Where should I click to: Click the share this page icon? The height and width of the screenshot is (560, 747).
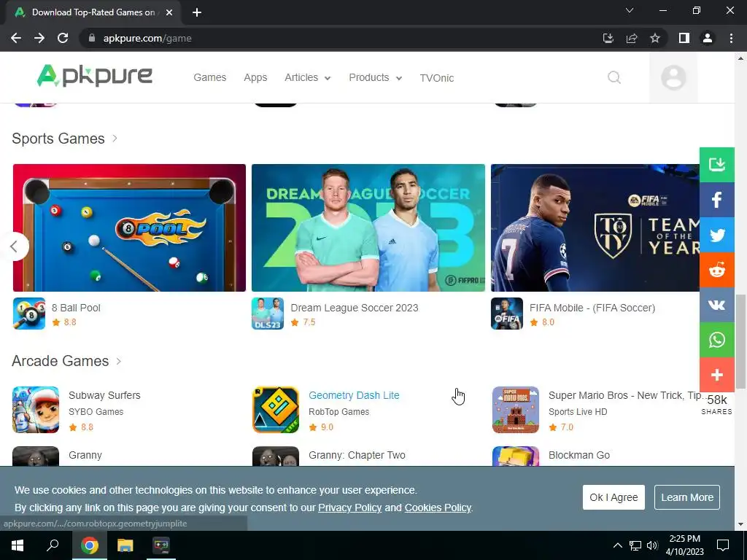pyautogui.click(x=632, y=38)
